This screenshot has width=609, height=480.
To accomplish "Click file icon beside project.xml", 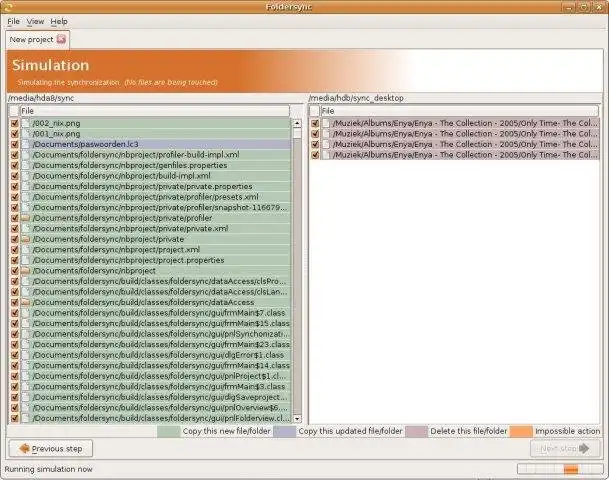I will (x=25, y=250).
